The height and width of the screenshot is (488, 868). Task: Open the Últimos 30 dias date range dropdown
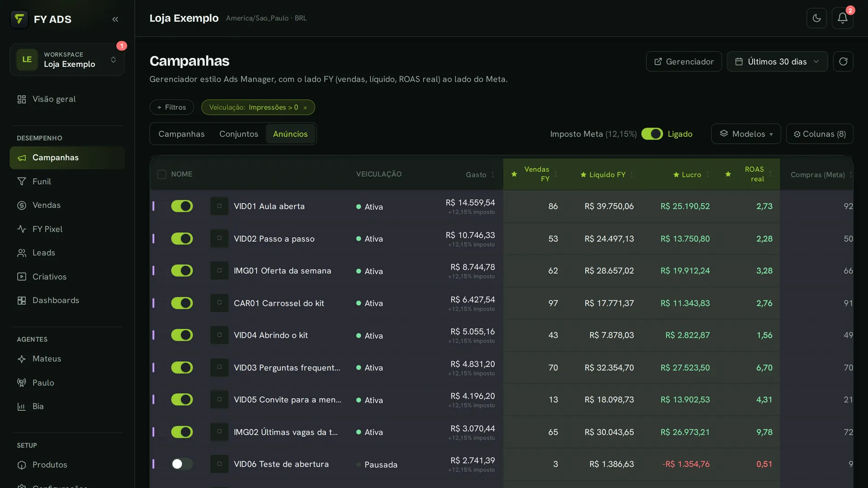coord(777,61)
